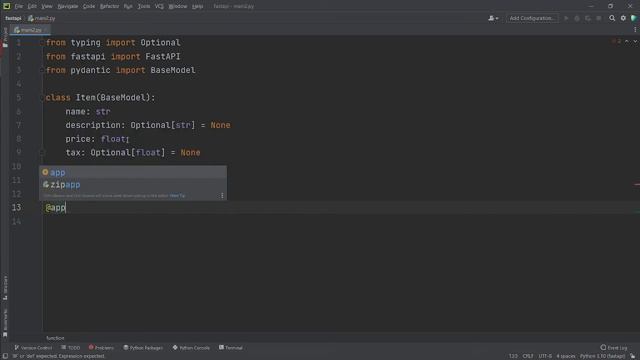
Task: Go to previous highlighted error arrow
Action: point(627,42)
